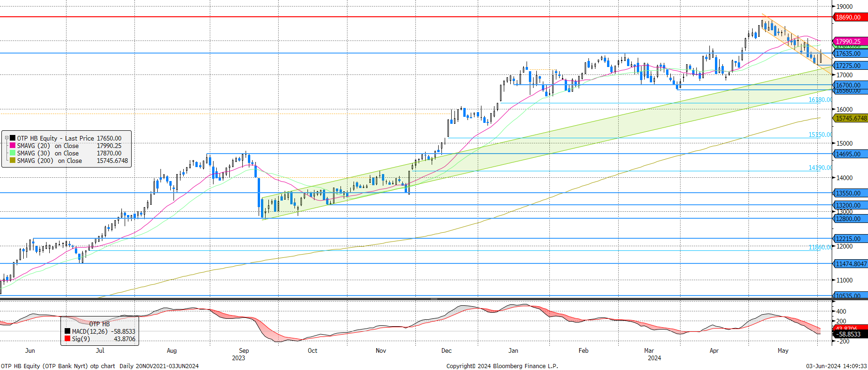
Task: Click the 400 MACD axis tick
Action: pos(841,311)
